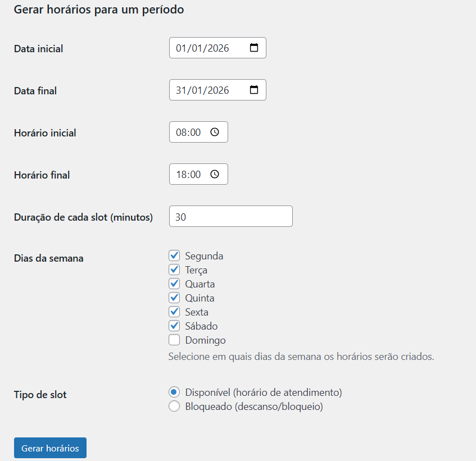Click clock icon in Horário inicial
476x461 pixels.
pos(215,132)
